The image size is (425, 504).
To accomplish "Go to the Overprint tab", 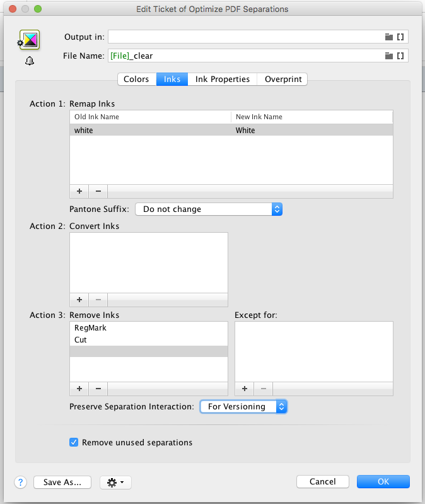I will click(x=282, y=79).
